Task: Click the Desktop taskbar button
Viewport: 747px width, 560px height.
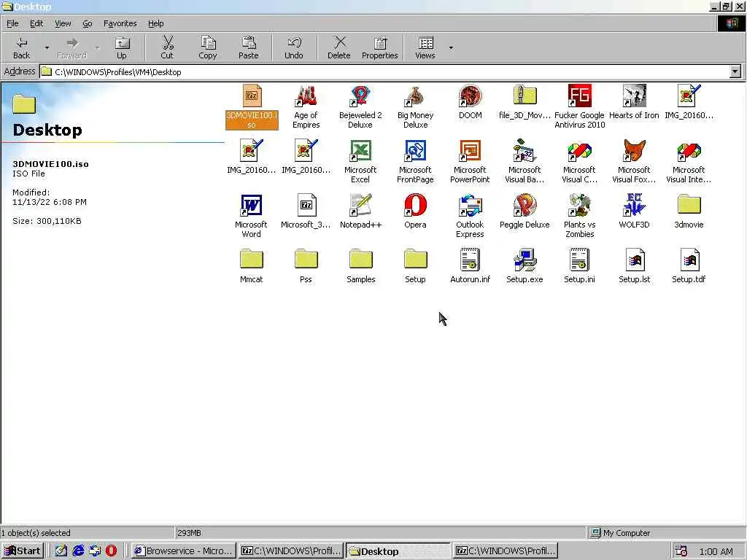Action: pyautogui.click(x=398, y=551)
